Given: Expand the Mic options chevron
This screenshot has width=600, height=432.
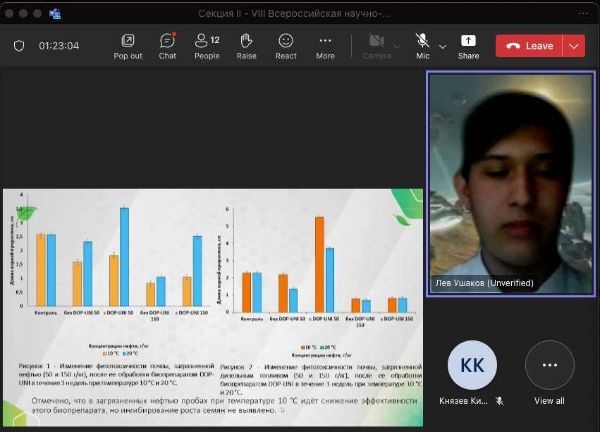Looking at the screenshot, I should coord(442,46).
